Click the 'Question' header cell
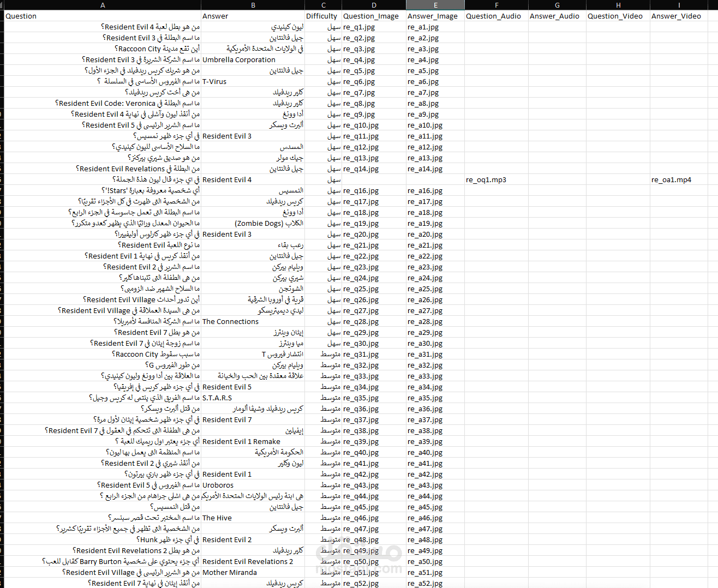The width and height of the screenshot is (718, 588). pos(103,16)
